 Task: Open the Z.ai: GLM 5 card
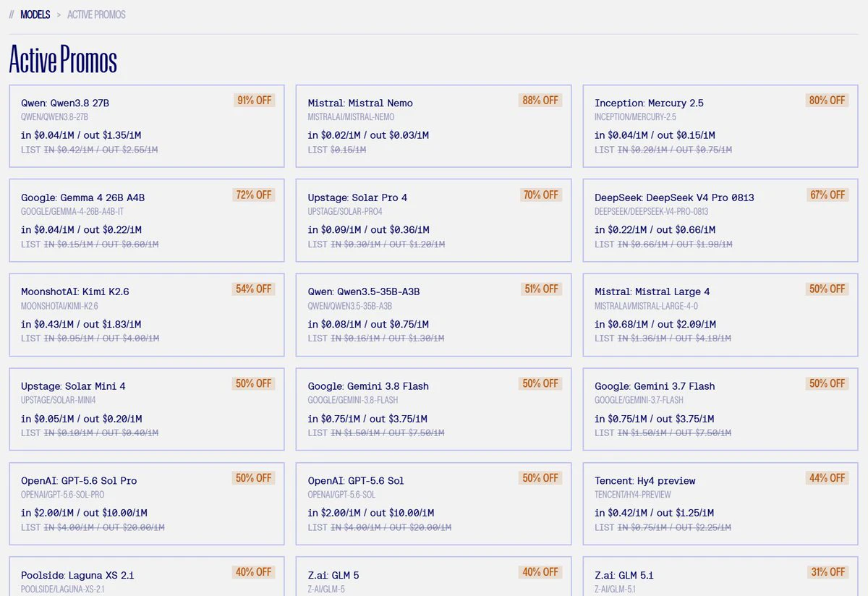coord(434,576)
